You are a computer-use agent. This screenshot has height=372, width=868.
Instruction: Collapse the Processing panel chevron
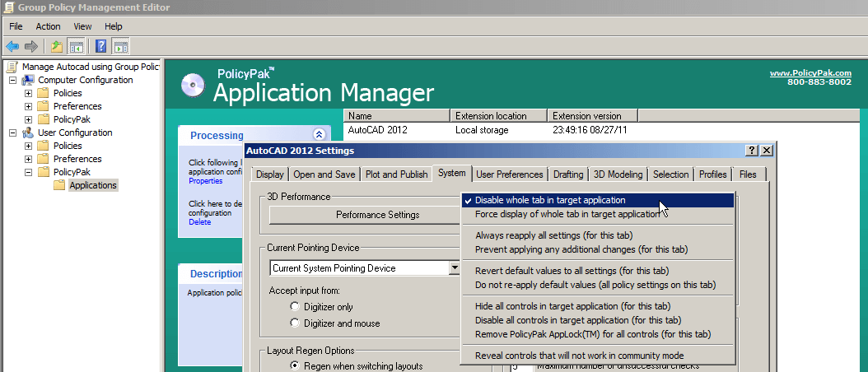pos(319,134)
